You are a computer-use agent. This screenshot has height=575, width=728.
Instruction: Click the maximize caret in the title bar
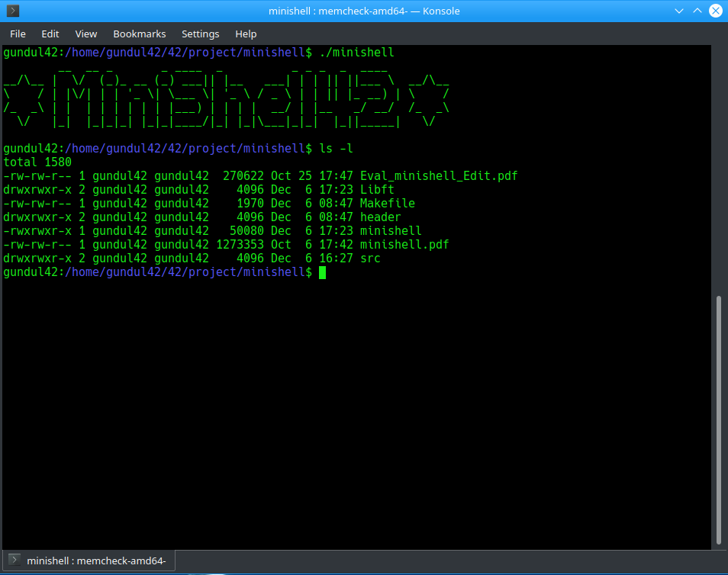[x=697, y=11]
